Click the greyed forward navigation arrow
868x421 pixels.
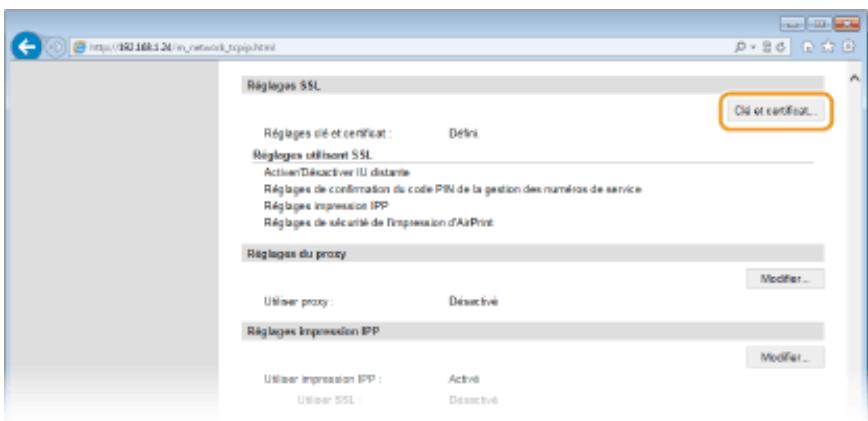[58, 47]
